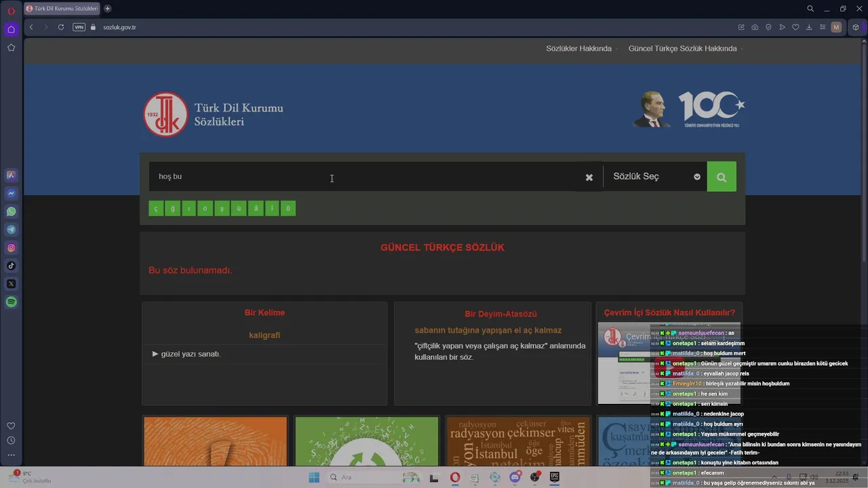This screenshot has height=488, width=868.
Task: Open Aria AI icon in sidebar
Action: tap(11, 175)
